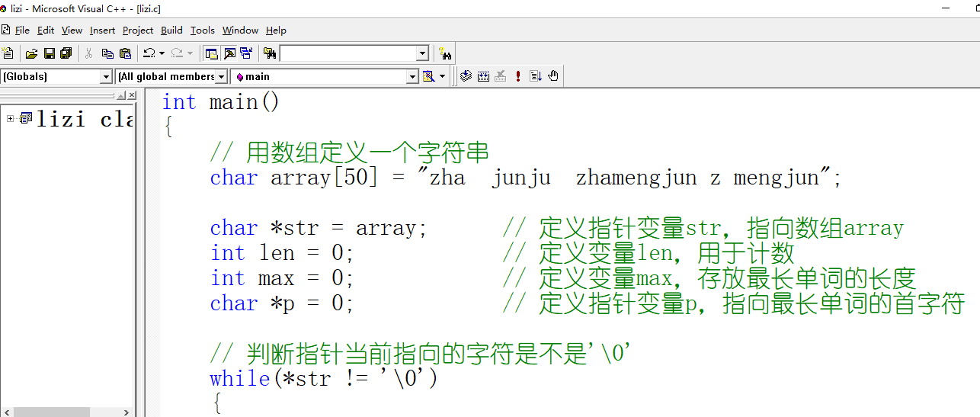
Task: Open the Window List icon
Action: coord(246,53)
